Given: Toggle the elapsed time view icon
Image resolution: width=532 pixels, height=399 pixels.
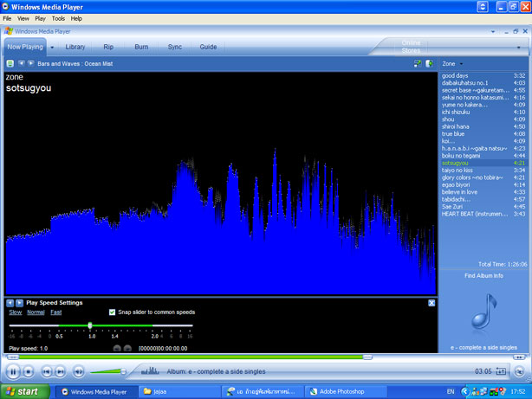Looking at the screenshot, I should 501,371.
